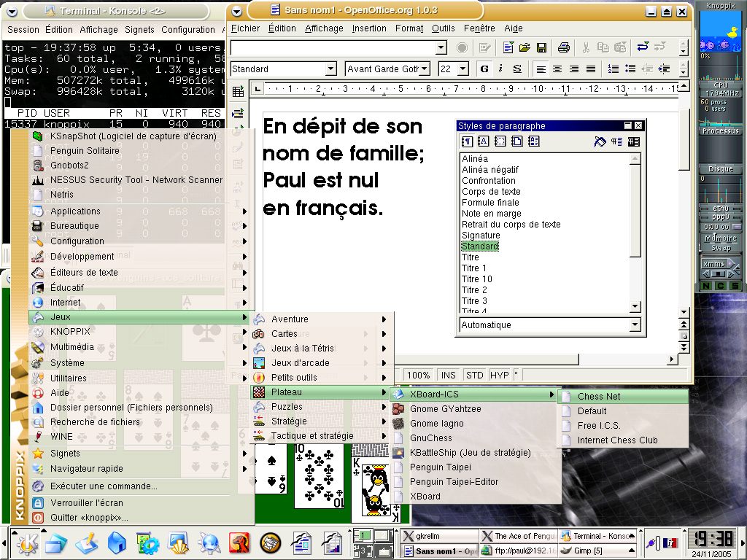Click New Style from Selection icon
This screenshot has height=560, width=747.
tap(616, 141)
